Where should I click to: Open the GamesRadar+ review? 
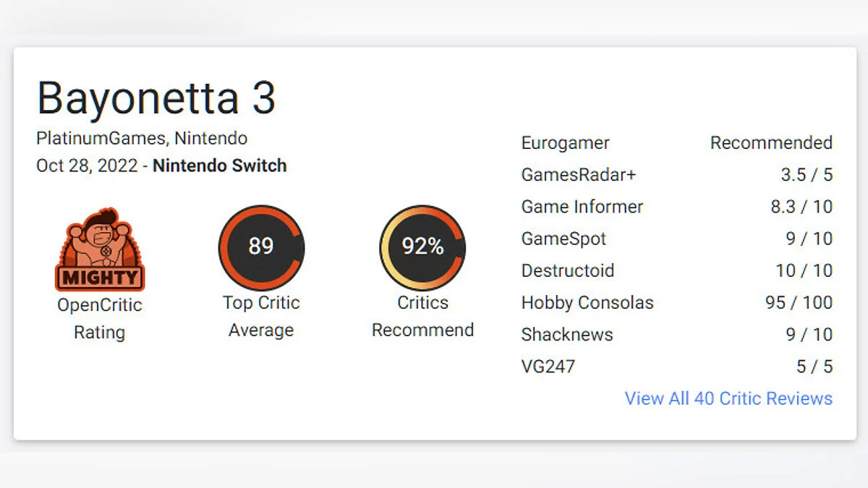point(578,175)
